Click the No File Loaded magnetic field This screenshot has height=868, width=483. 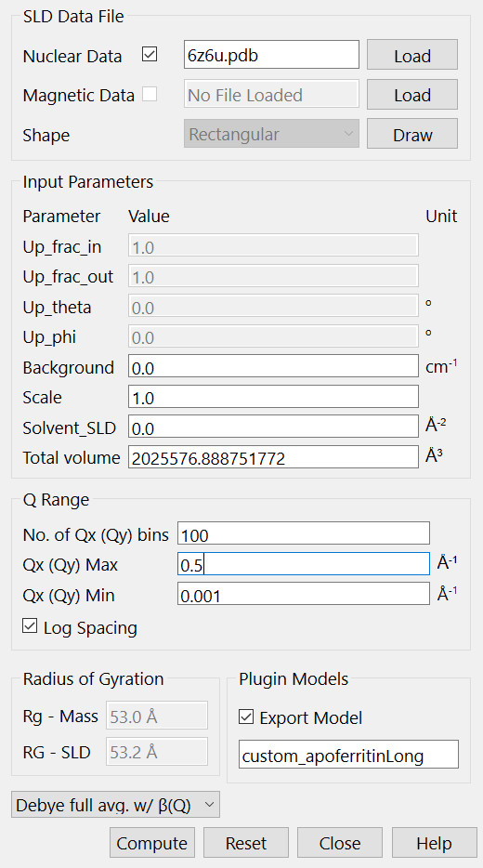coord(271,94)
